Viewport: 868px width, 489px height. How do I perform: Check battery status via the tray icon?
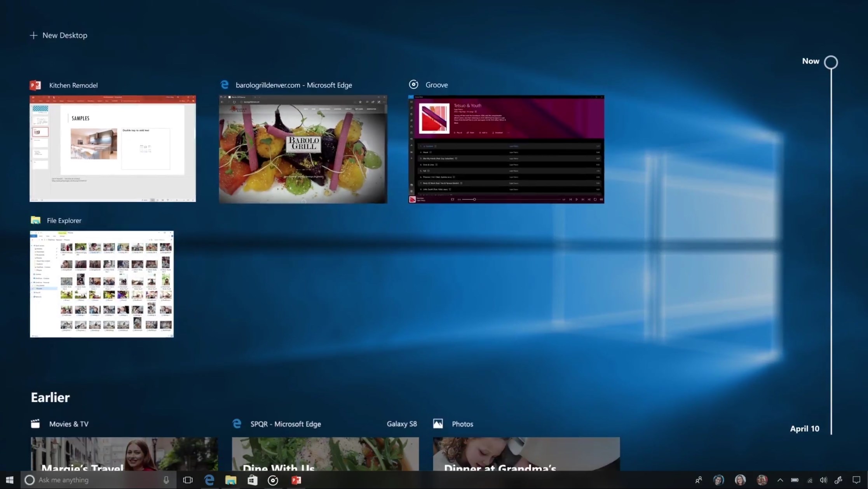[x=795, y=480]
